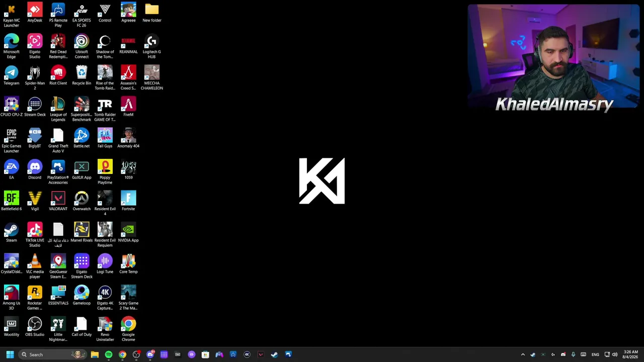Select the Among Us 3D desktop icon
The width and height of the screenshot is (644, 362).
(11, 298)
